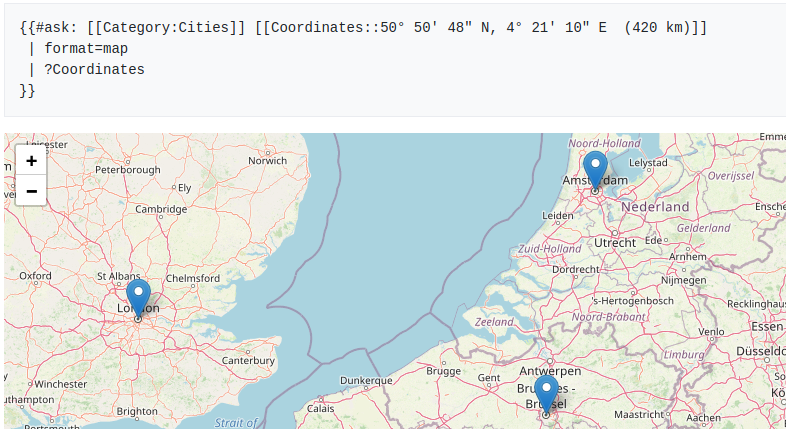Image resolution: width=786 pixels, height=429 pixels.
Task: Click the Cambridge city label
Action: pyautogui.click(x=161, y=209)
